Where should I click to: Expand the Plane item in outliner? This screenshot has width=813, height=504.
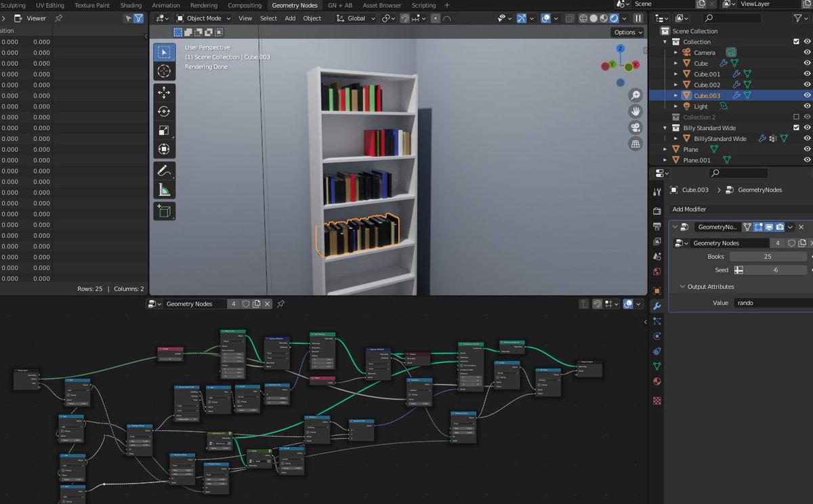(x=665, y=150)
